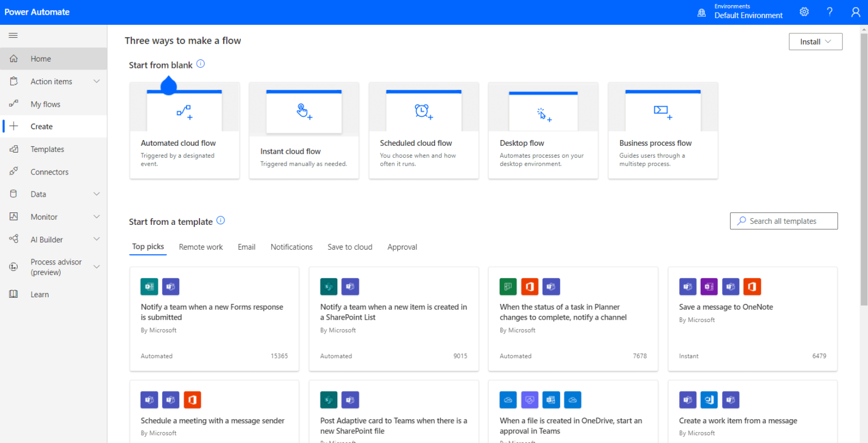Expand the Process advisor (preview) chevron
The image size is (868, 443).
(97, 267)
